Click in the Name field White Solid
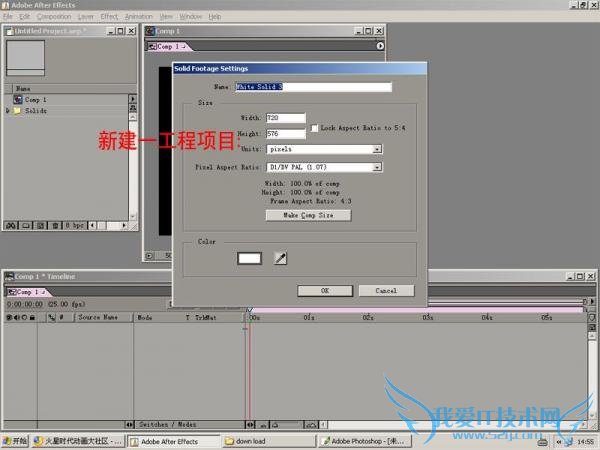This screenshot has width=600, height=450. pyautogui.click(x=313, y=87)
